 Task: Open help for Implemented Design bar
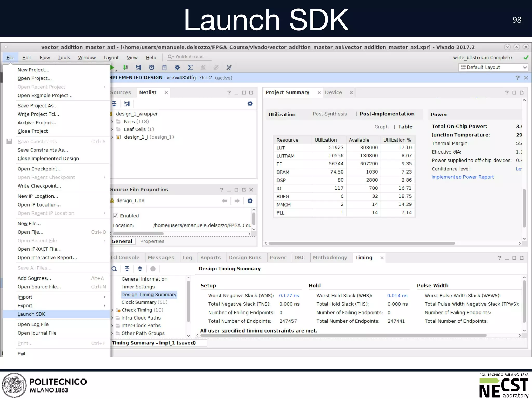click(x=517, y=78)
